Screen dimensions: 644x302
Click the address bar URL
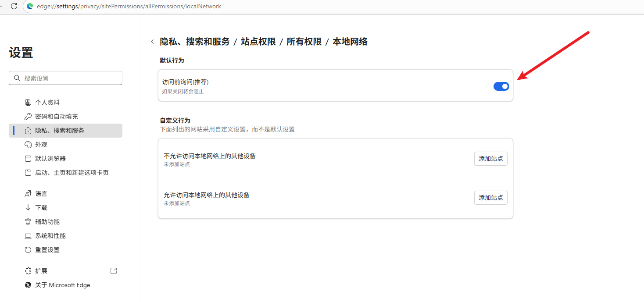click(129, 7)
